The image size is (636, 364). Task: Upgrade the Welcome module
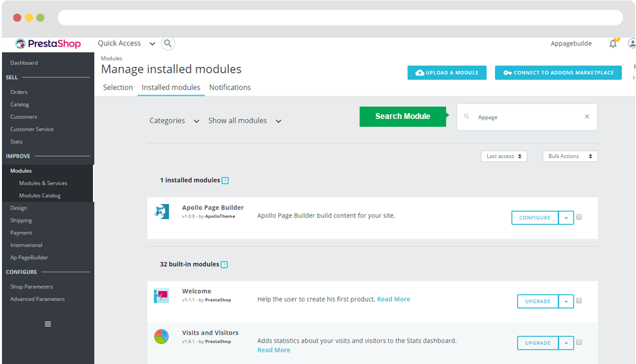coord(538,302)
